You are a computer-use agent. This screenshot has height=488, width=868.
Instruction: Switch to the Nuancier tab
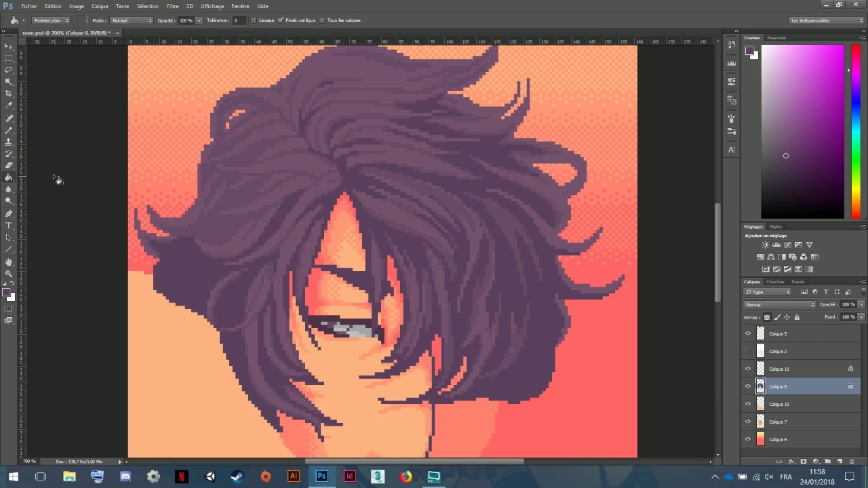pyautogui.click(x=776, y=38)
